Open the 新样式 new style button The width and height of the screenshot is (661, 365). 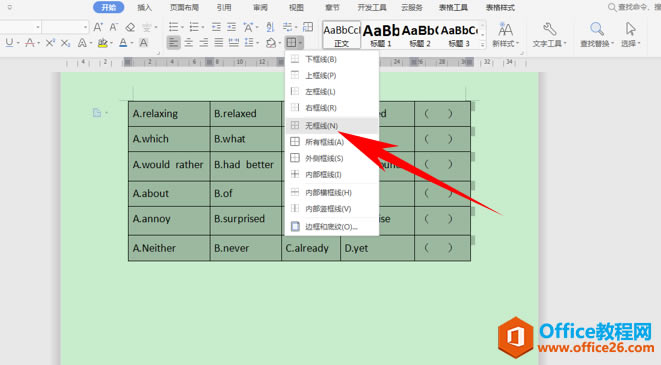tap(505, 35)
